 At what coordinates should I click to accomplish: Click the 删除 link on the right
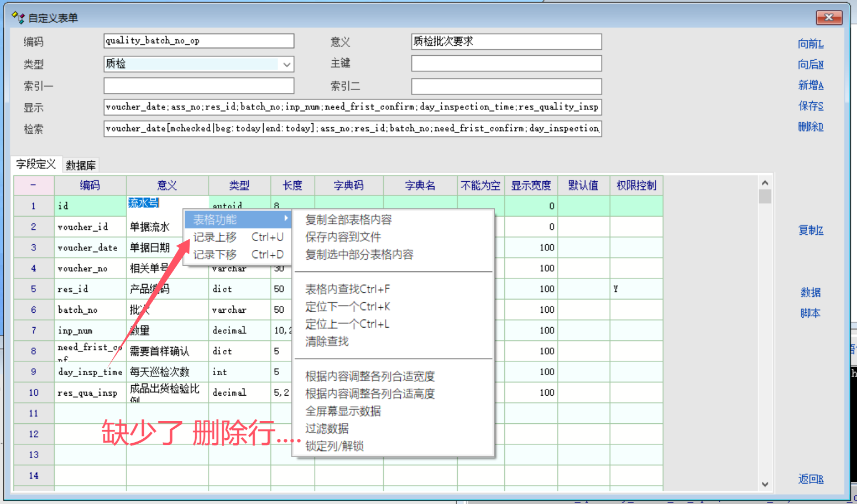pyautogui.click(x=811, y=127)
